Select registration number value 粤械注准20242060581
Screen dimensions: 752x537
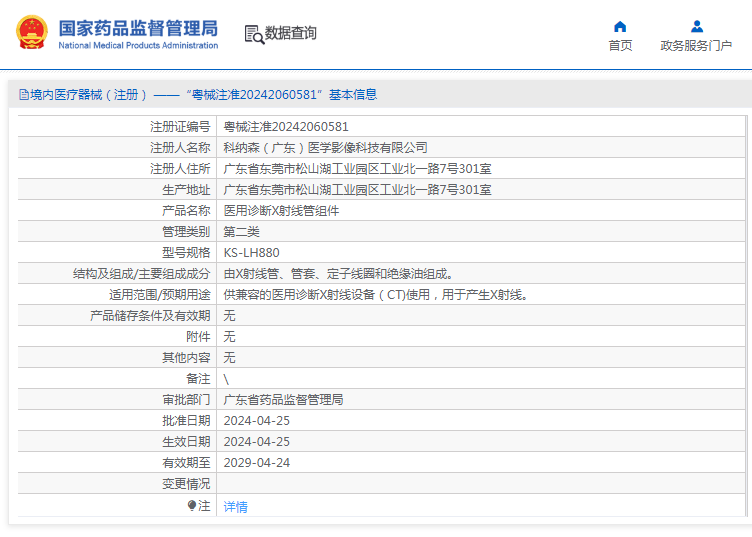(x=286, y=127)
